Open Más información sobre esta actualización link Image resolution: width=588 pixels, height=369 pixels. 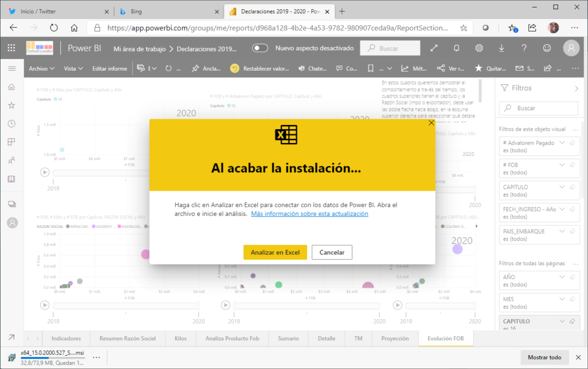coord(310,213)
